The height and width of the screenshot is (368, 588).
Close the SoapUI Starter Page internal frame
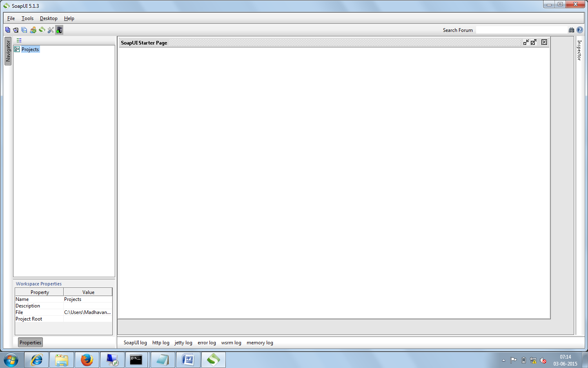coord(544,42)
